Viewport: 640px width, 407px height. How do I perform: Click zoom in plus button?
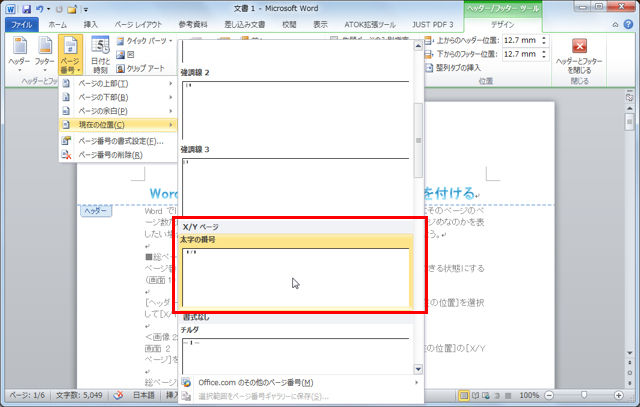619,395
